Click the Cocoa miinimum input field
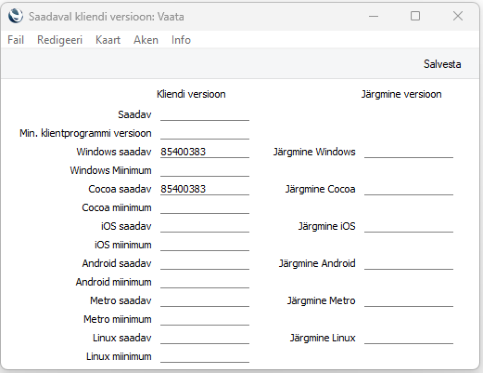Viewport: 483px width, 373px height. (x=205, y=208)
